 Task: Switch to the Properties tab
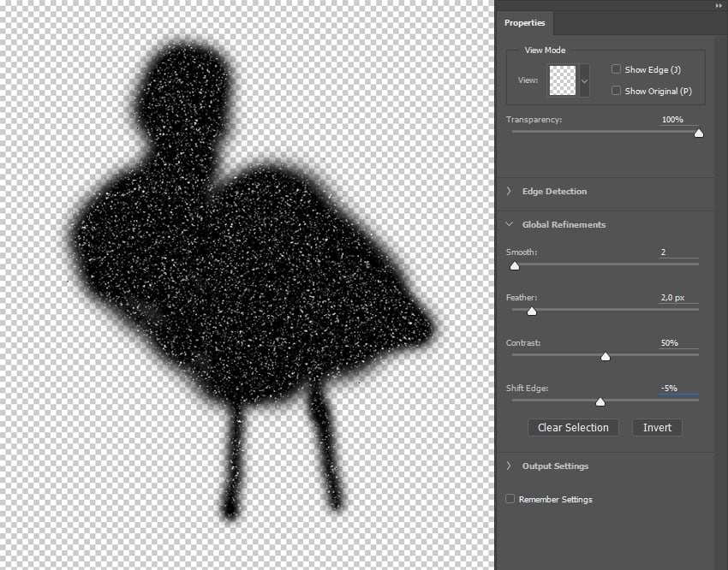coord(524,23)
